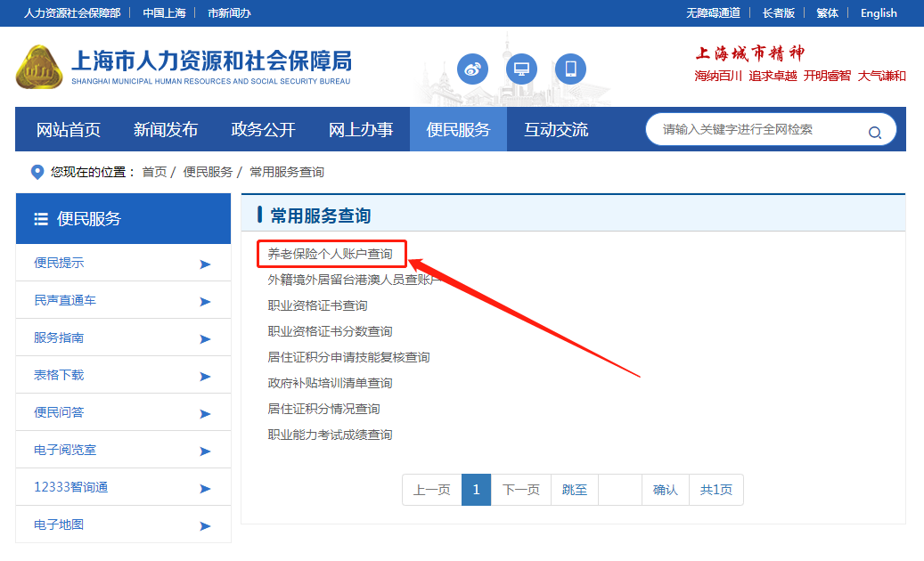Expand 表格下载 sidebar arrow
This screenshot has height=561, width=924.
pos(205,376)
